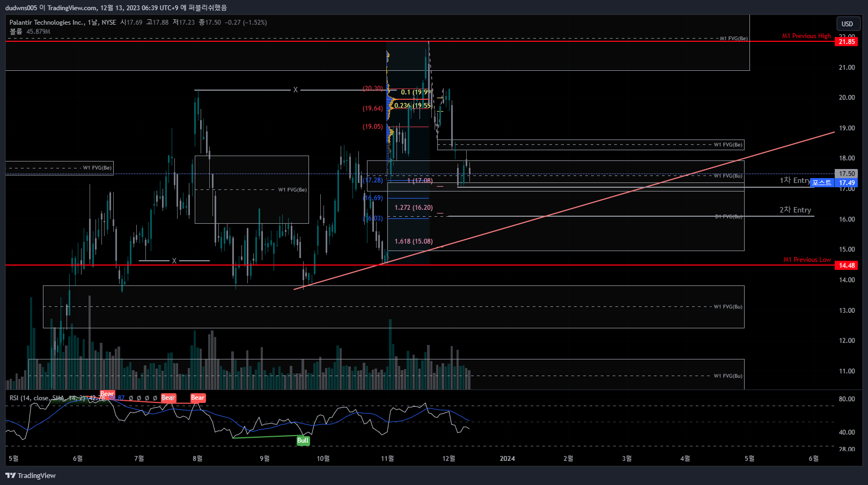Click the 21.00 price scale label
Screen dimensions: 868x485
847,68
